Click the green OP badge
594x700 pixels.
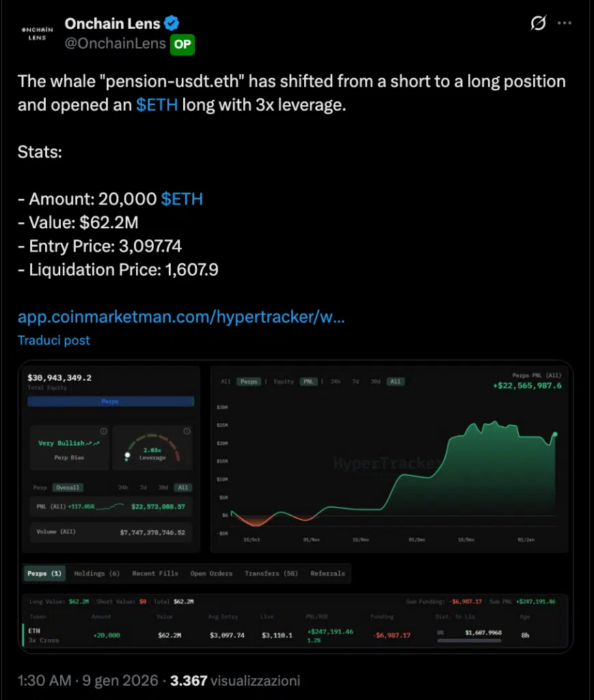pos(181,44)
